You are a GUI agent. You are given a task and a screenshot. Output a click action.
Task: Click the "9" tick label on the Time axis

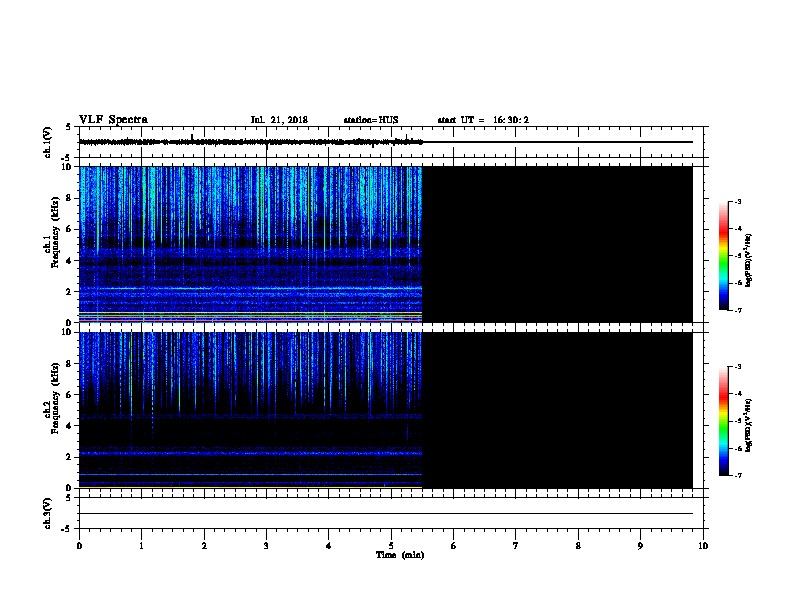pyautogui.click(x=640, y=546)
